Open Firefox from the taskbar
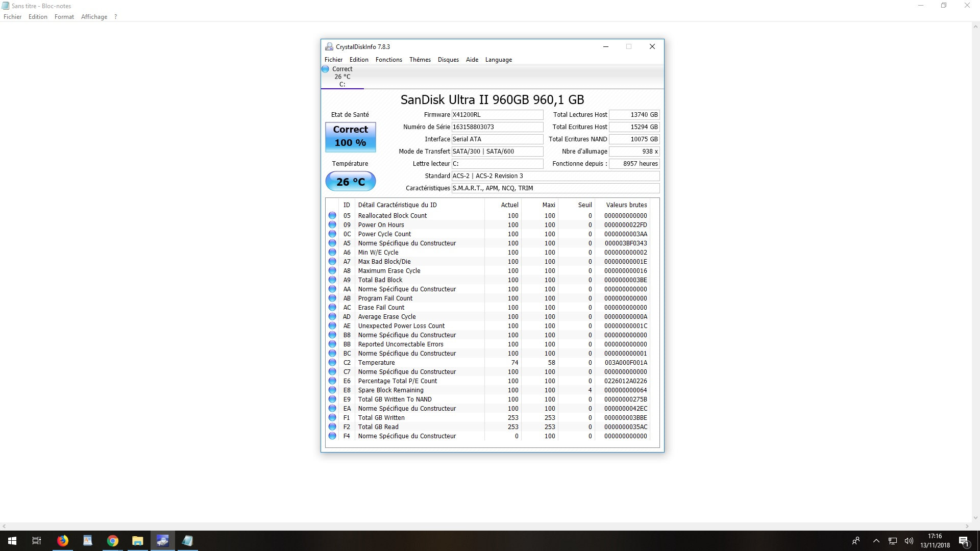Viewport: 980px width, 551px height. click(x=63, y=541)
